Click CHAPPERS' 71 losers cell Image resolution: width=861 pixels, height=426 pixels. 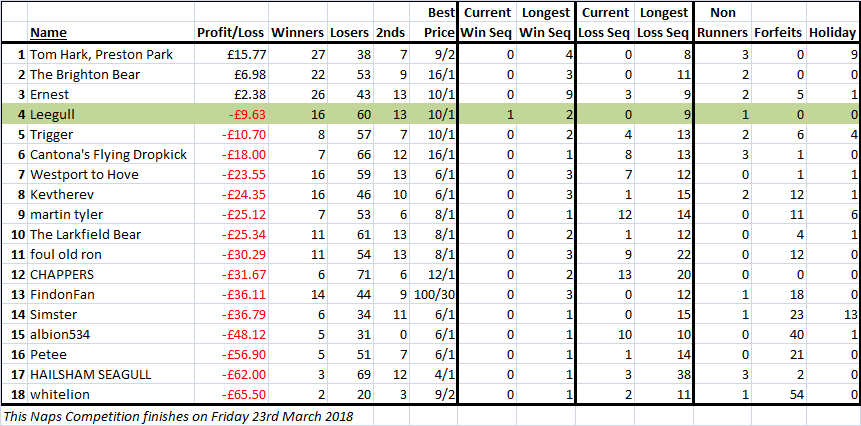click(361, 275)
